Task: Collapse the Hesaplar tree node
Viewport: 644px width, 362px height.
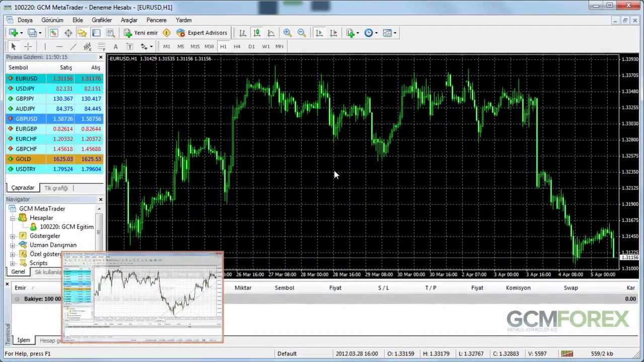Action: point(13,218)
